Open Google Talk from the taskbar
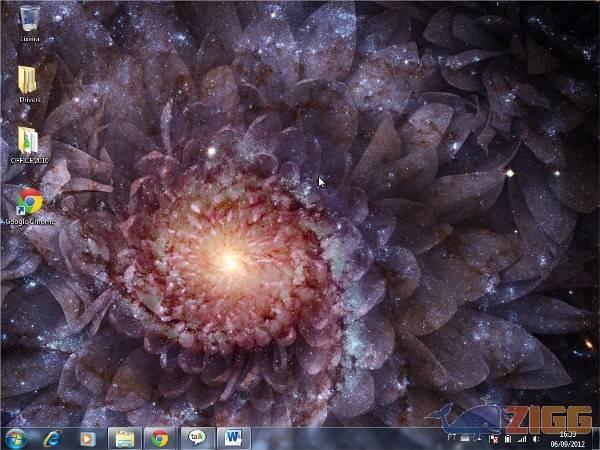Screen dimensions: 600x450 pos(197,438)
